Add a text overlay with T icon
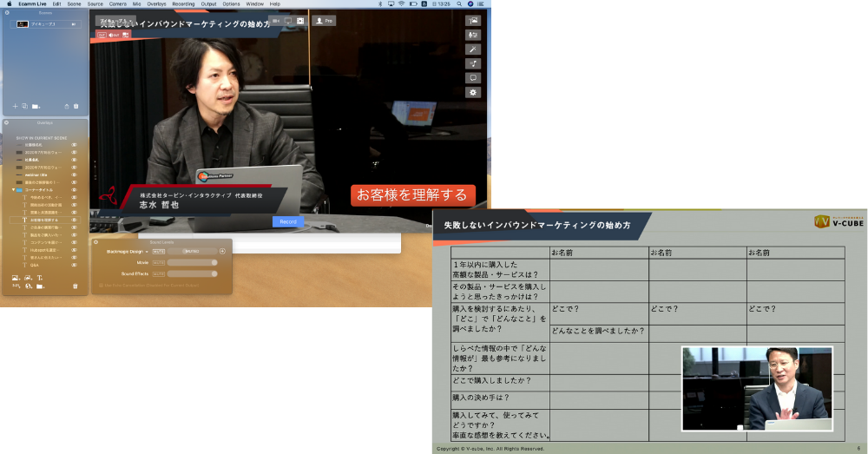This screenshot has height=454, width=868. (41, 278)
